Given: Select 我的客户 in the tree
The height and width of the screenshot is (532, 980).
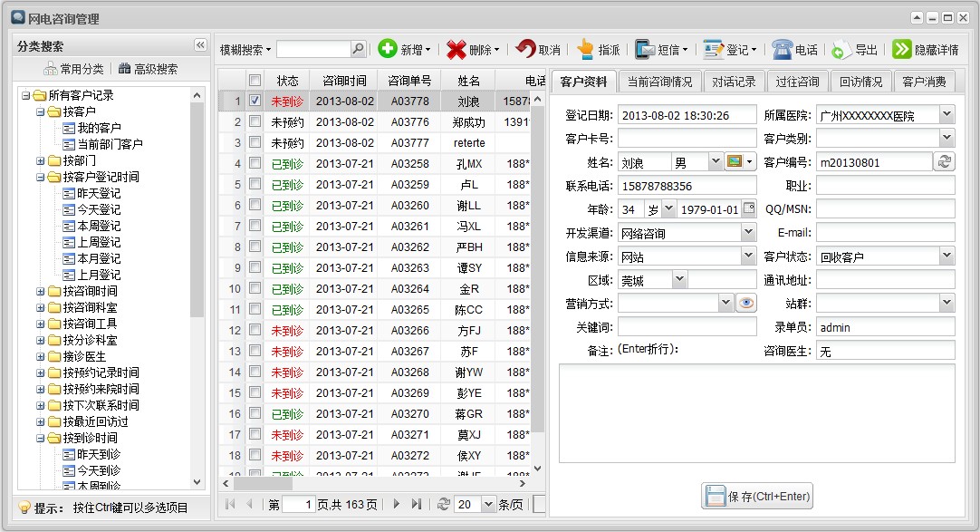Looking at the screenshot, I should pos(99,128).
